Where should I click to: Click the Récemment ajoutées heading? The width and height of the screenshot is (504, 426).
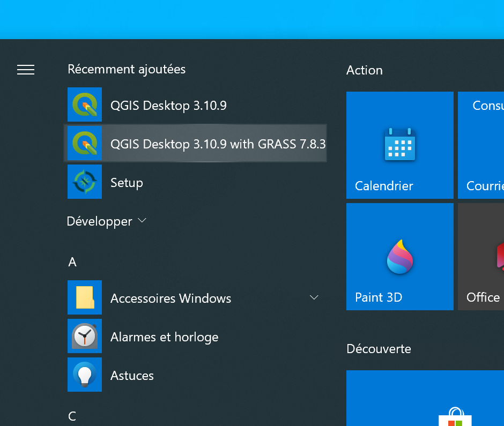tap(127, 69)
